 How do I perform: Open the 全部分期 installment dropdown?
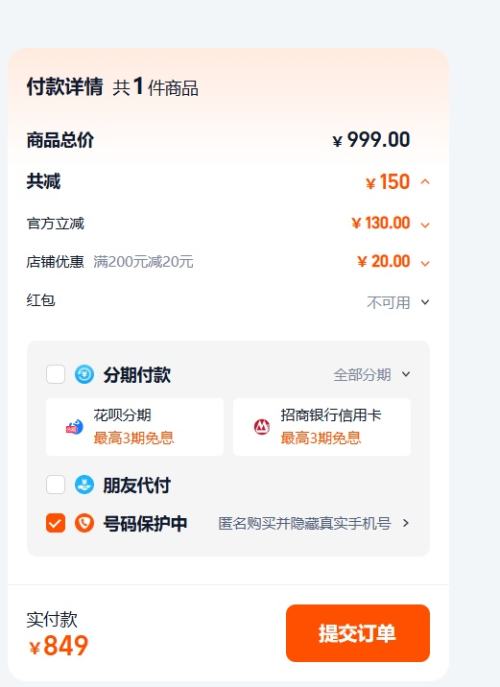pos(372,375)
